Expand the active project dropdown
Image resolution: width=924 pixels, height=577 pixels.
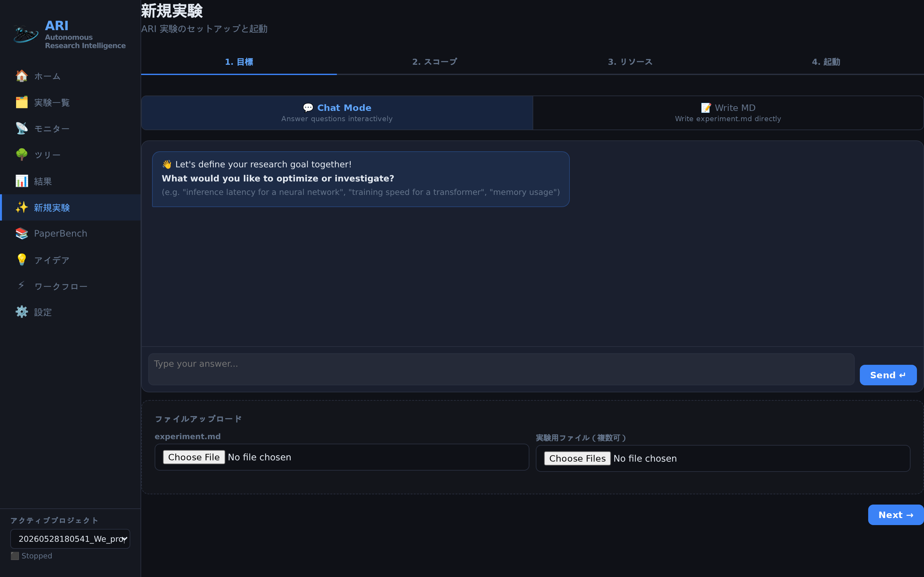pos(70,539)
